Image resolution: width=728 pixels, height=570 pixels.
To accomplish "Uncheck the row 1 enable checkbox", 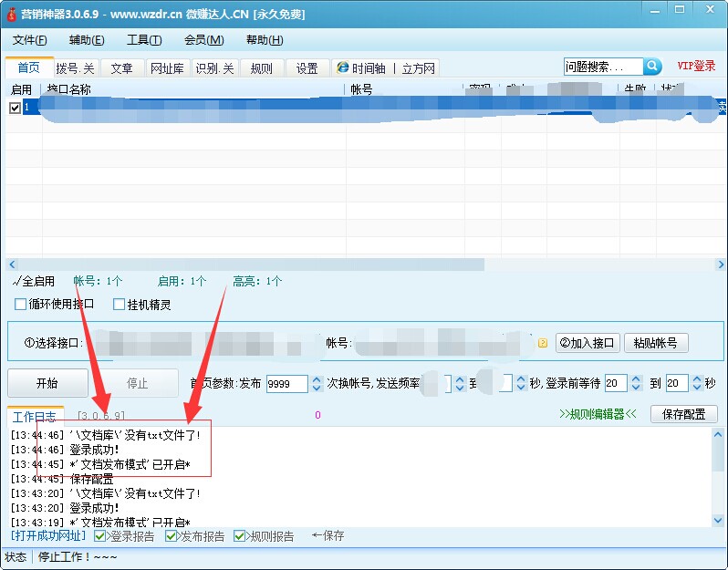I will (x=15, y=108).
